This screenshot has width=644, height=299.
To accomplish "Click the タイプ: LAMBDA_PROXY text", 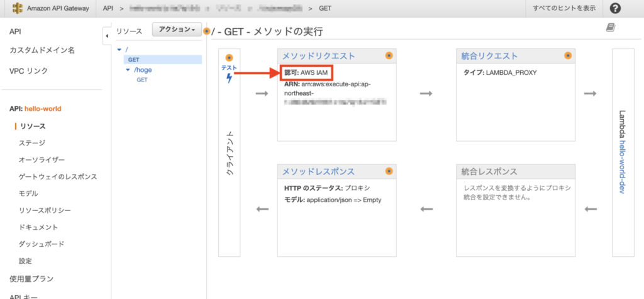I will tap(500, 72).
